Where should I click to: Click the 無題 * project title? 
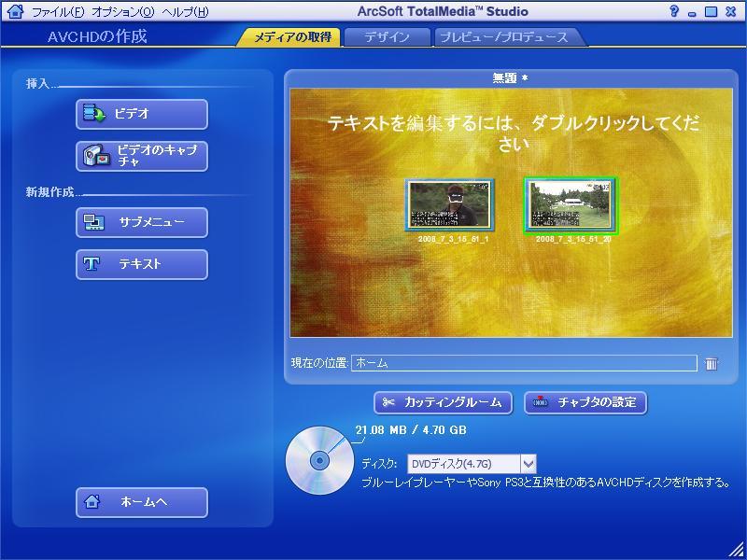[x=510, y=78]
